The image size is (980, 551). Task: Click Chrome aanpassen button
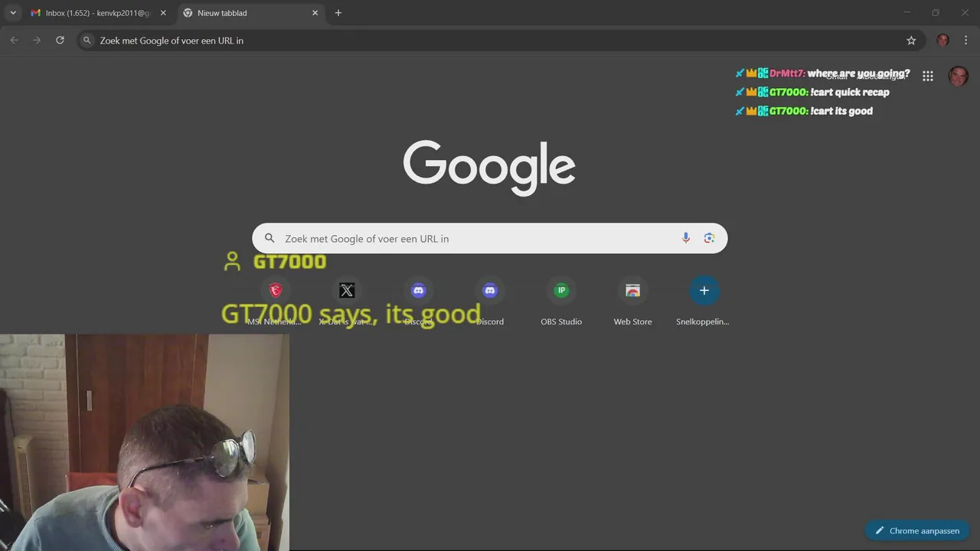coord(917,530)
